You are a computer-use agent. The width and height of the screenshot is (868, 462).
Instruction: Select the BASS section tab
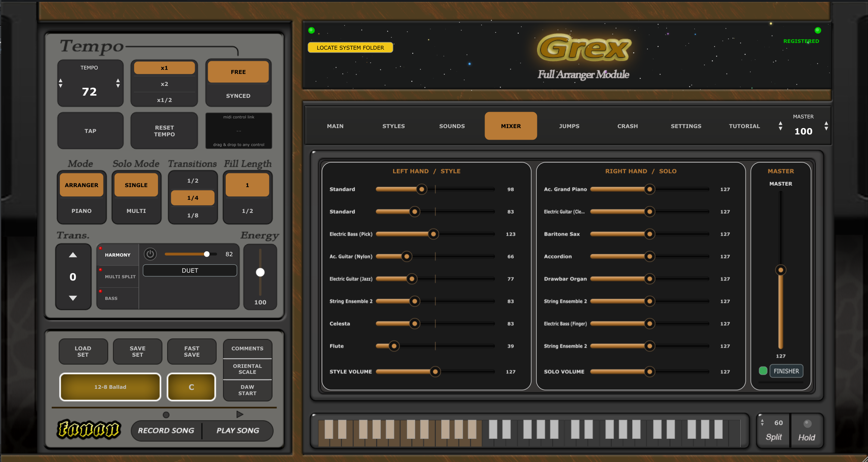coord(118,298)
